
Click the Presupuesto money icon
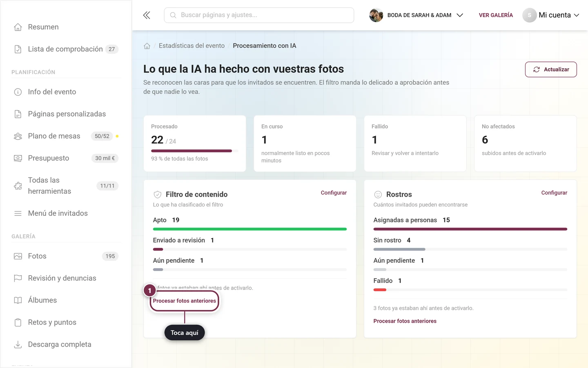(18, 158)
